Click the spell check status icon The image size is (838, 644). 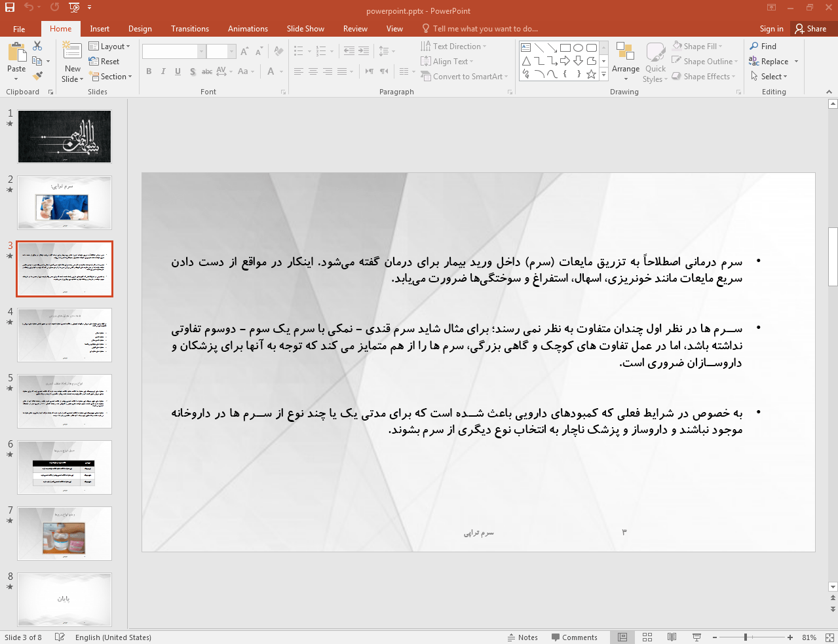[60, 637]
